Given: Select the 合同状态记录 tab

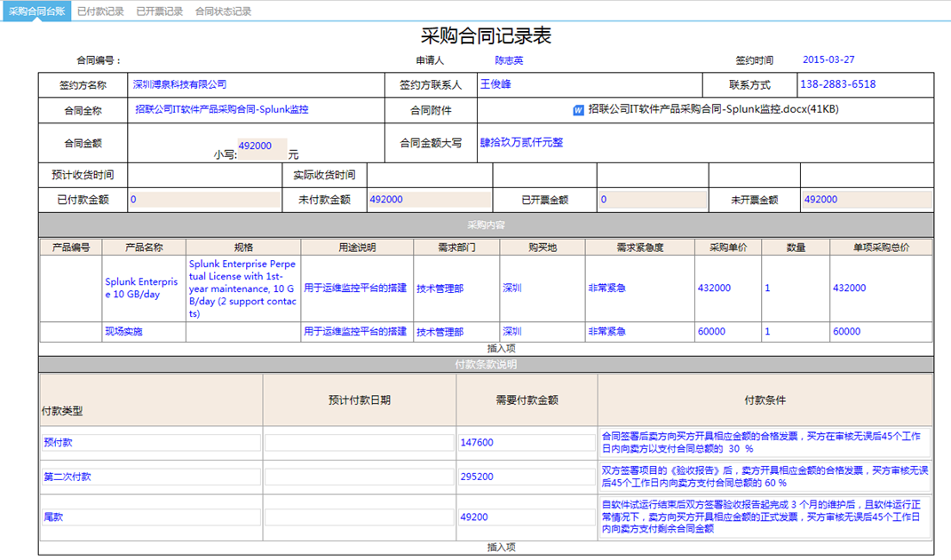Looking at the screenshot, I should 223,12.
